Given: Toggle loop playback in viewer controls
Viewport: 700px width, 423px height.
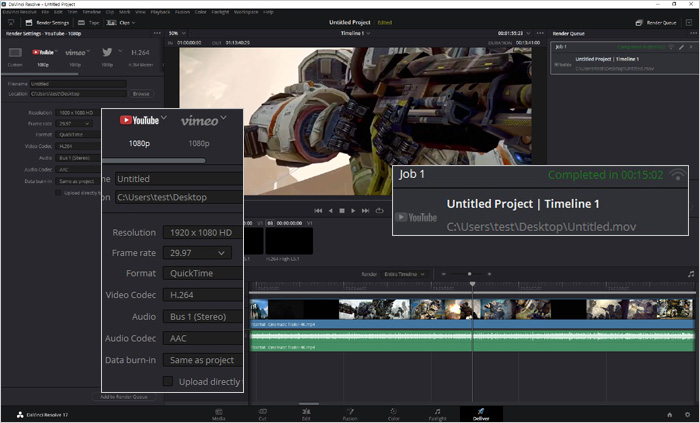Looking at the screenshot, I should pos(379,211).
